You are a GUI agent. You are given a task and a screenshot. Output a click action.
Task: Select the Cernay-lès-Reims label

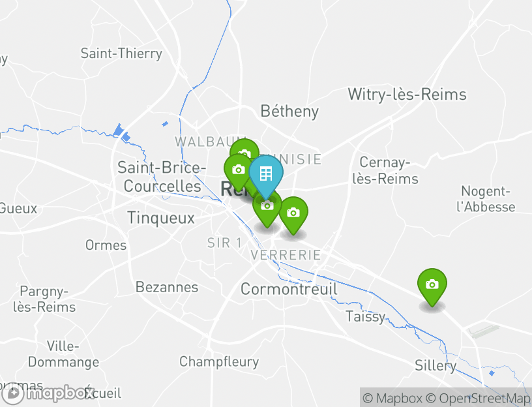click(x=389, y=170)
